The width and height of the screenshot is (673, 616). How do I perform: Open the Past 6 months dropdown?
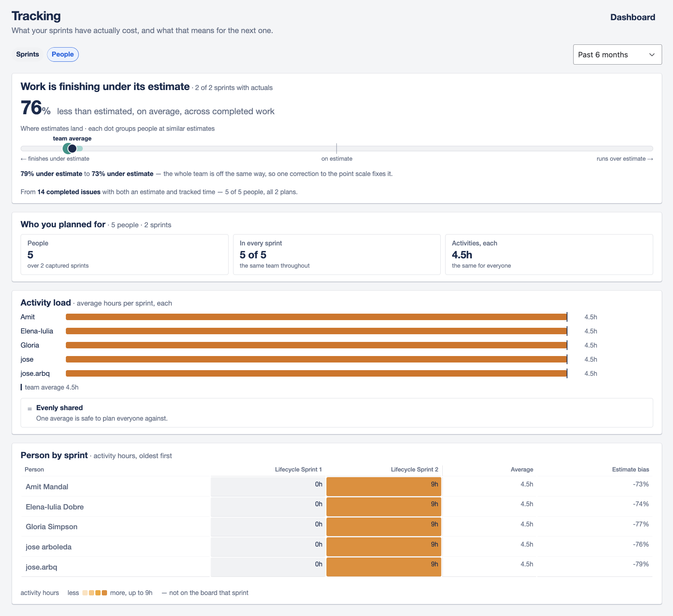click(x=617, y=54)
